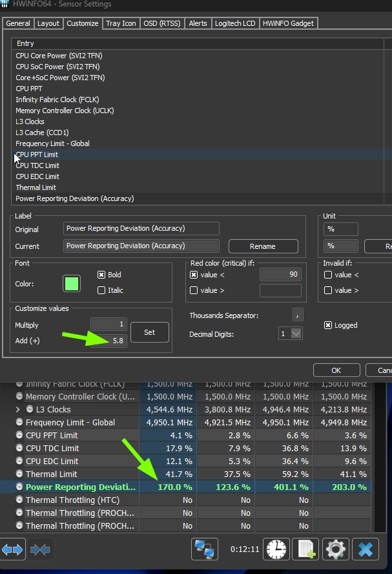Click the 401.1 % maximum value cell
This screenshot has height=574, width=392.
pyautogui.click(x=284, y=487)
